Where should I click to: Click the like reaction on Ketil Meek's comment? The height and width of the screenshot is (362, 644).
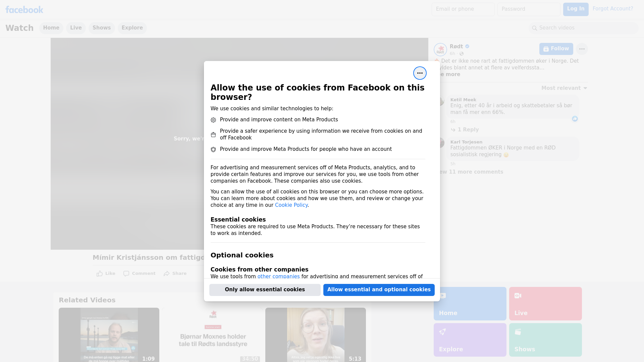point(575,119)
